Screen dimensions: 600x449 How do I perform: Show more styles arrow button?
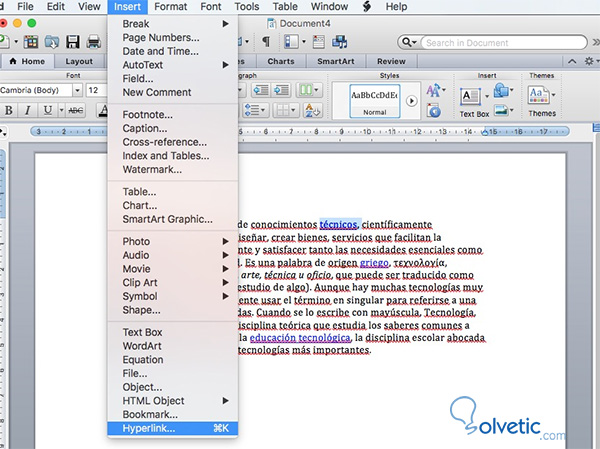point(411,101)
